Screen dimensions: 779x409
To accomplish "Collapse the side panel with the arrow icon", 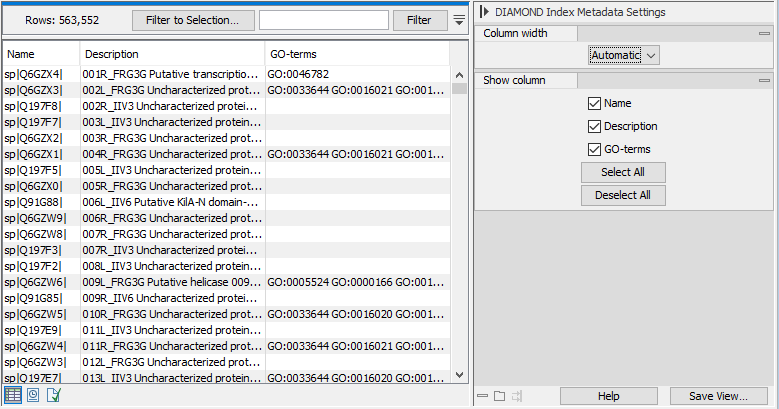I will 484,12.
